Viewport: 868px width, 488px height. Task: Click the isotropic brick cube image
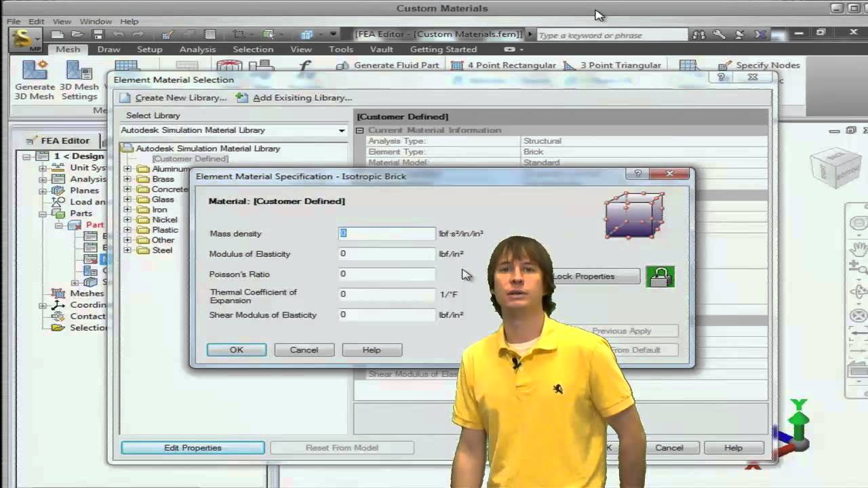(634, 215)
